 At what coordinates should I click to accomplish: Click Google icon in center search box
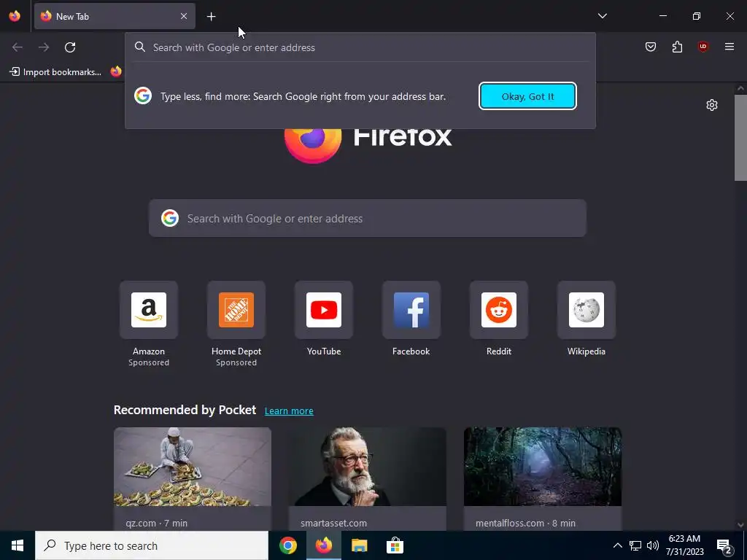click(x=169, y=218)
